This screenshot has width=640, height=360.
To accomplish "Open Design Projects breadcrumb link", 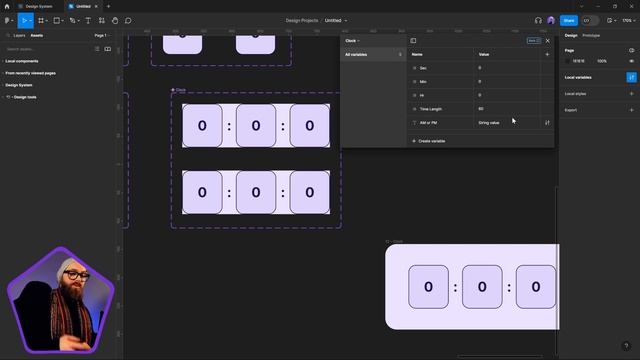I will 302,20.
